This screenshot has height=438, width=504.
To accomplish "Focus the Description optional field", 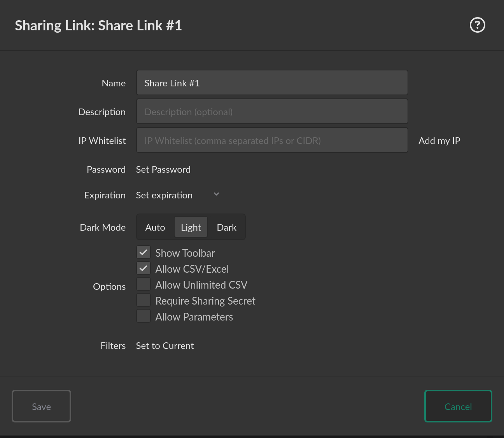I will click(x=272, y=112).
